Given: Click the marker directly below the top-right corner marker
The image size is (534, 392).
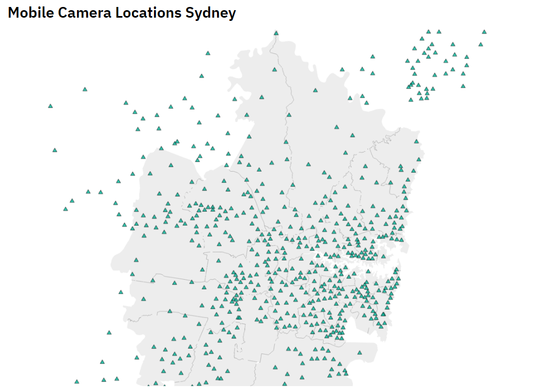Looking at the screenshot, I should click(x=481, y=44).
